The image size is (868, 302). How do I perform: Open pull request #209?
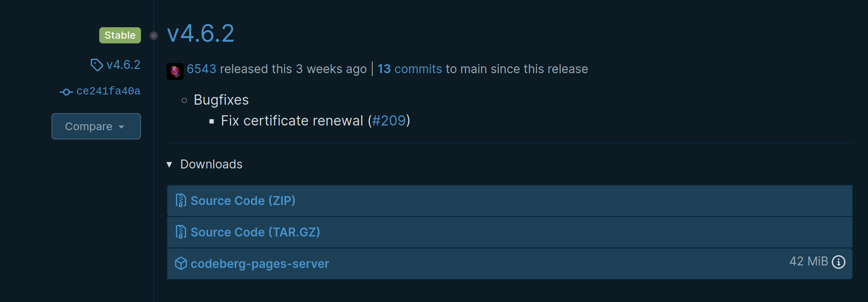pyautogui.click(x=389, y=121)
